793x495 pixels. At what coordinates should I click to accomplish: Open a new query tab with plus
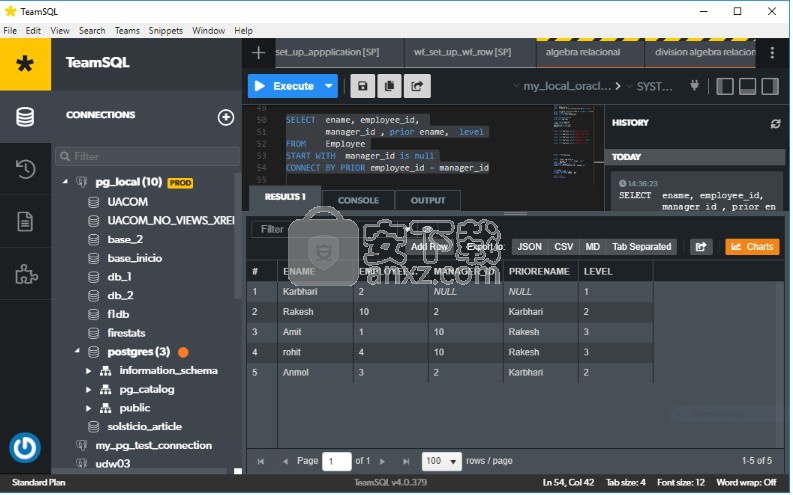(x=258, y=53)
